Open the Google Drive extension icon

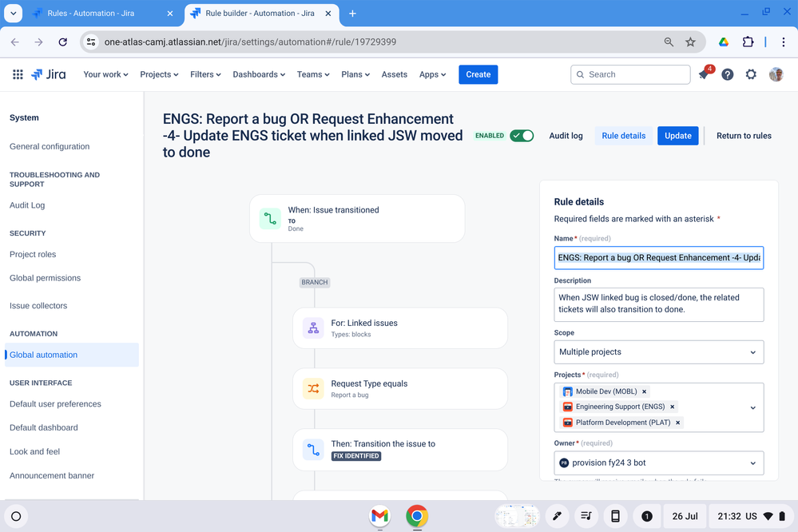(x=724, y=42)
